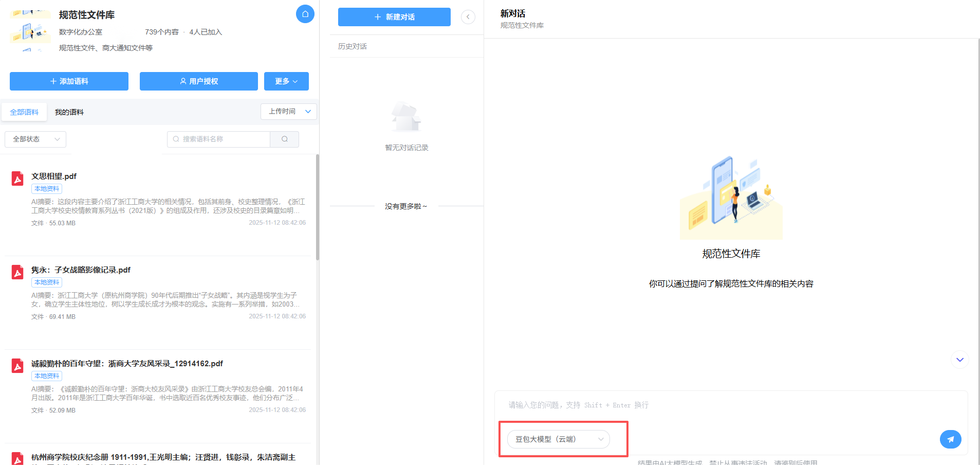
Task: Start a new chat with 新建对话
Action: point(394,17)
